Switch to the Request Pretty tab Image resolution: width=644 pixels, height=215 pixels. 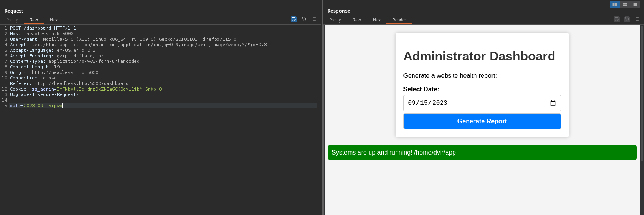click(12, 20)
